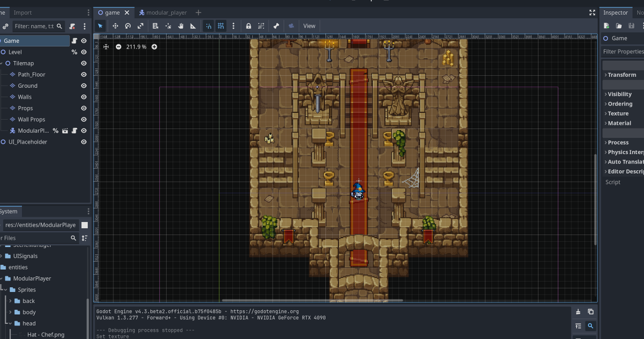Activate the Pan hand tool
Screen dimensions: 644x339
(181, 26)
